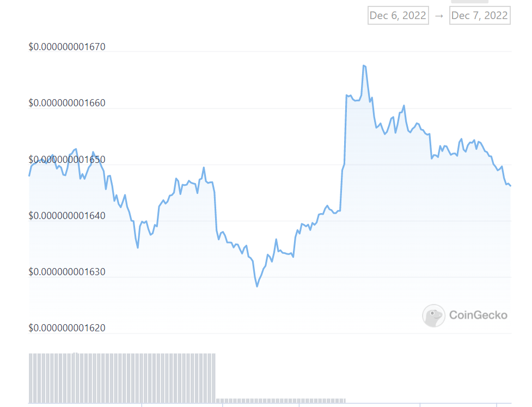Select the $0.000000001650 price axis label

click(67, 159)
